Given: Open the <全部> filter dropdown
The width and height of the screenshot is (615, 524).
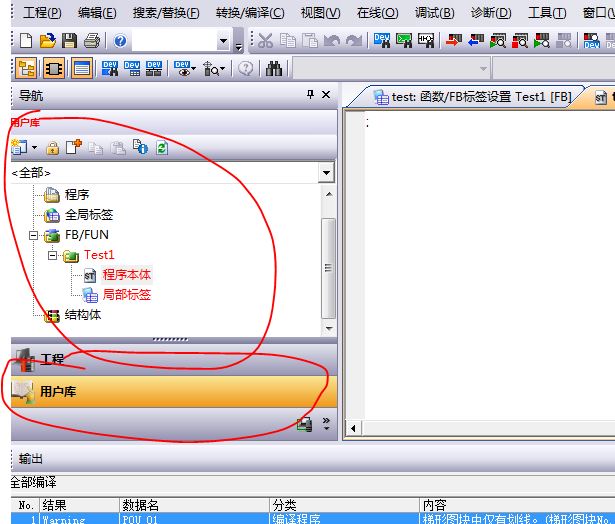Looking at the screenshot, I should click(326, 173).
